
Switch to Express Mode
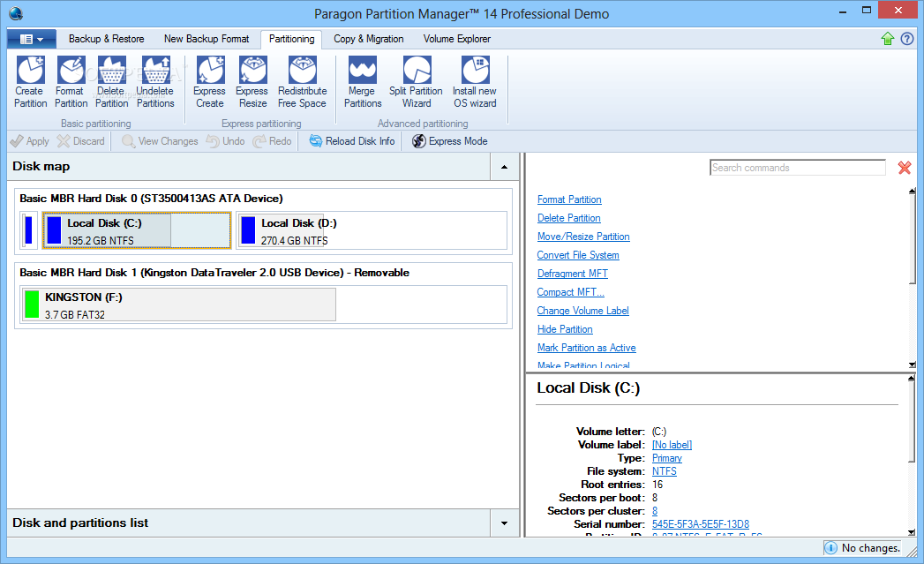click(449, 141)
